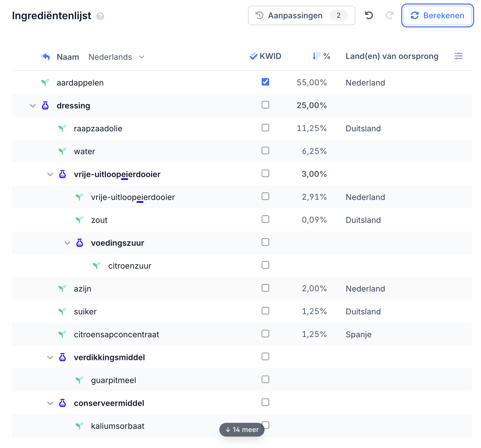481x448 pixels.
Task: Open the Nederlands language dropdown
Action: point(116,57)
